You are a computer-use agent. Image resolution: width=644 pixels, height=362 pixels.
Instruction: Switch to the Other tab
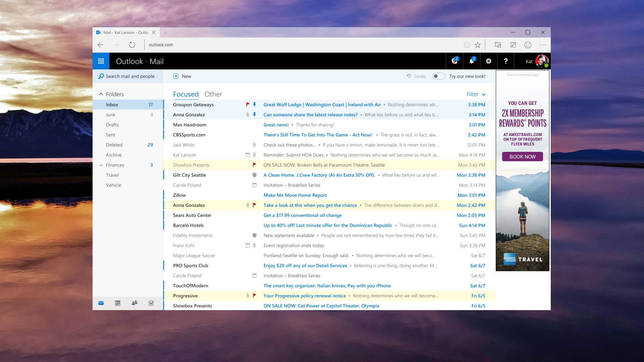click(x=213, y=95)
